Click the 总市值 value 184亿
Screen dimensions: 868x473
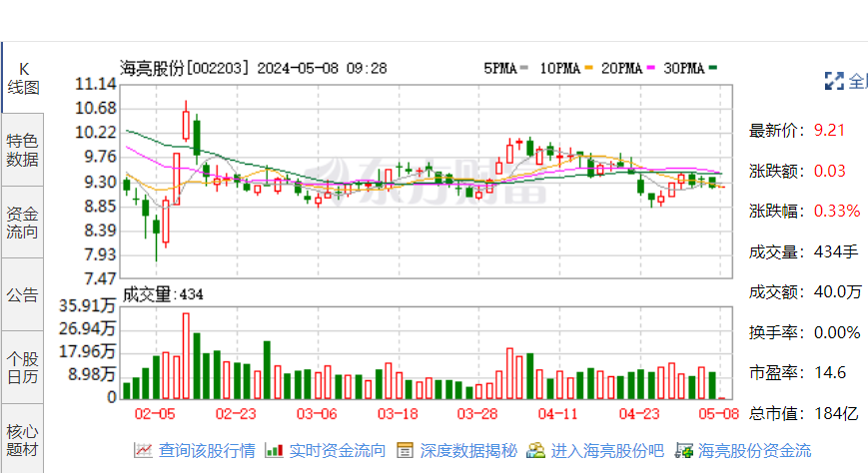[836, 413]
